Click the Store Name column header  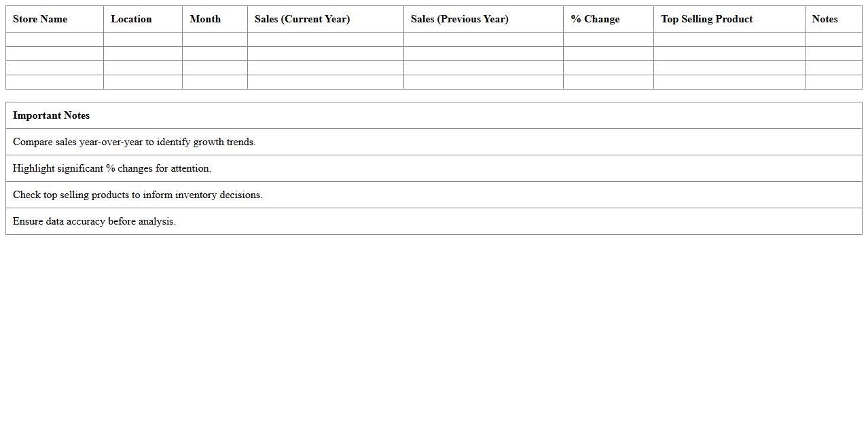(40, 19)
